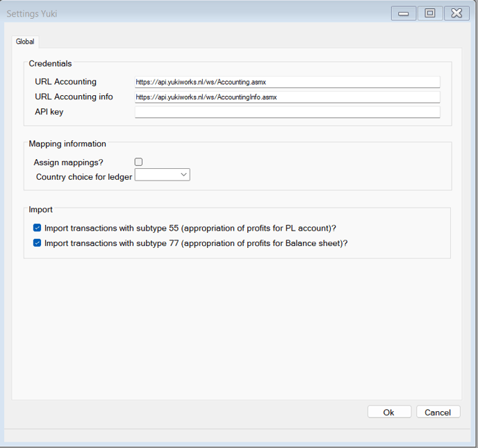This screenshot has height=448, width=478.
Task: Enable the Assign mappings checkbox
Action: pyautogui.click(x=138, y=162)
